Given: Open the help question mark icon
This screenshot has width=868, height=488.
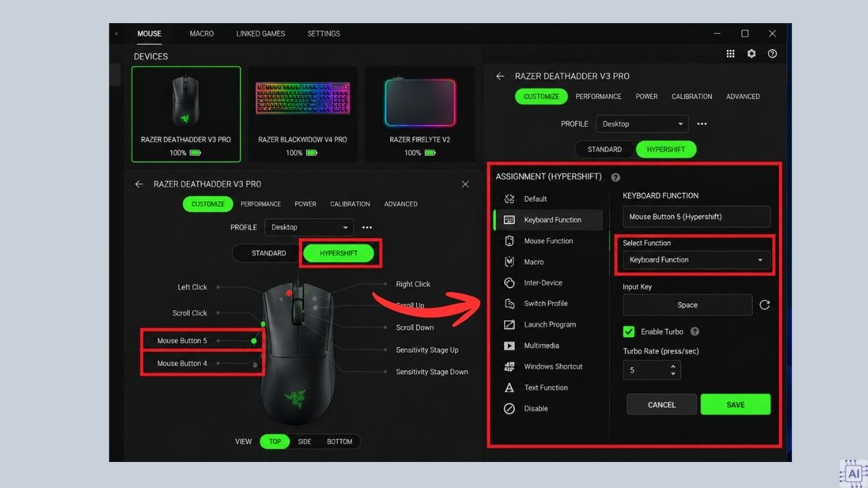Looking at the screenshot, I should pyautogui.click(x=773, y=54).
